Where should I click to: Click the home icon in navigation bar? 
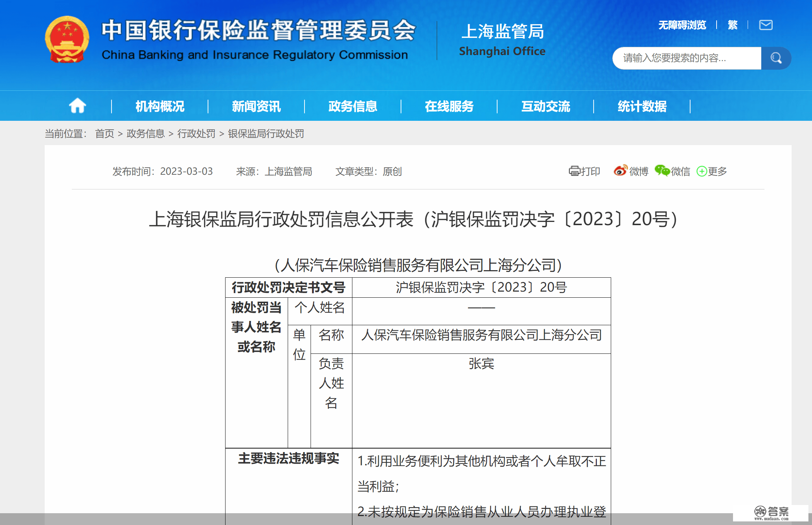(x=77, y=106)
